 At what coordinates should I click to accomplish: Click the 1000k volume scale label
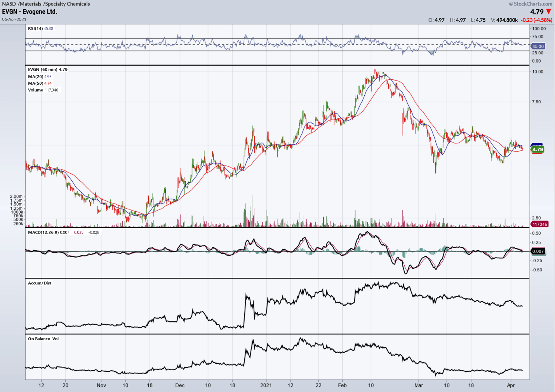pos(17,212)
